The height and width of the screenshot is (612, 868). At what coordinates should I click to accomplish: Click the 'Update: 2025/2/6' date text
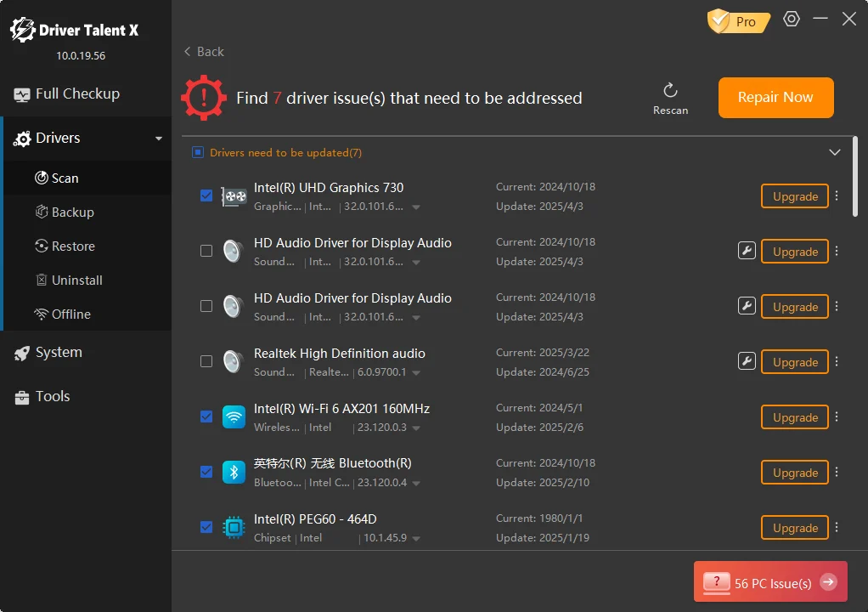[539, 427]
